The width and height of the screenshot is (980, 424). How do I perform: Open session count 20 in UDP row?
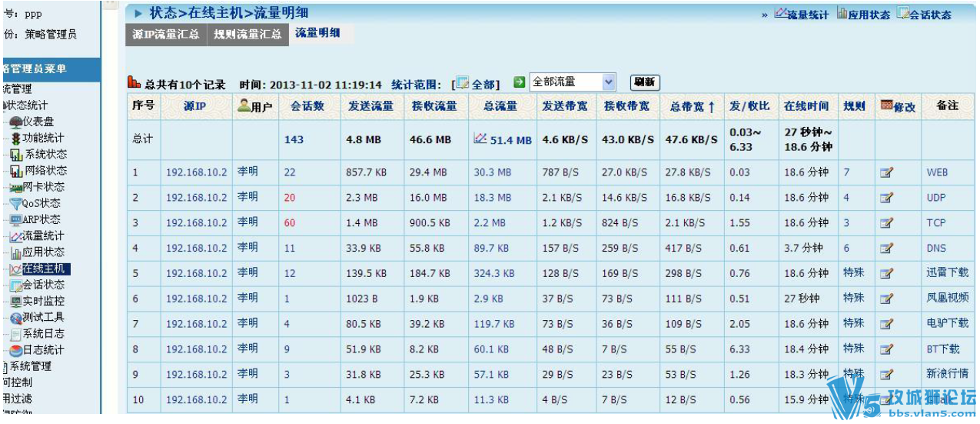coord(290,198)
